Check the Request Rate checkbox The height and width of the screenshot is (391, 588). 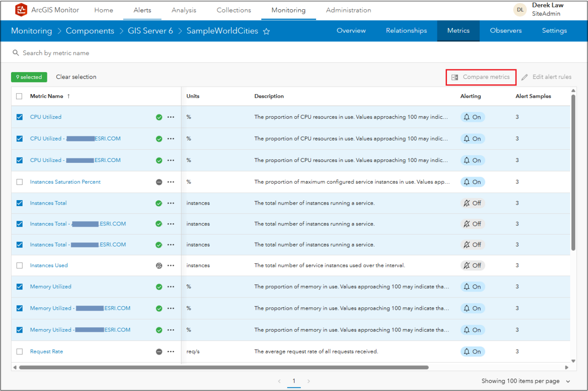pyautogui.click(x=19, y=352)
